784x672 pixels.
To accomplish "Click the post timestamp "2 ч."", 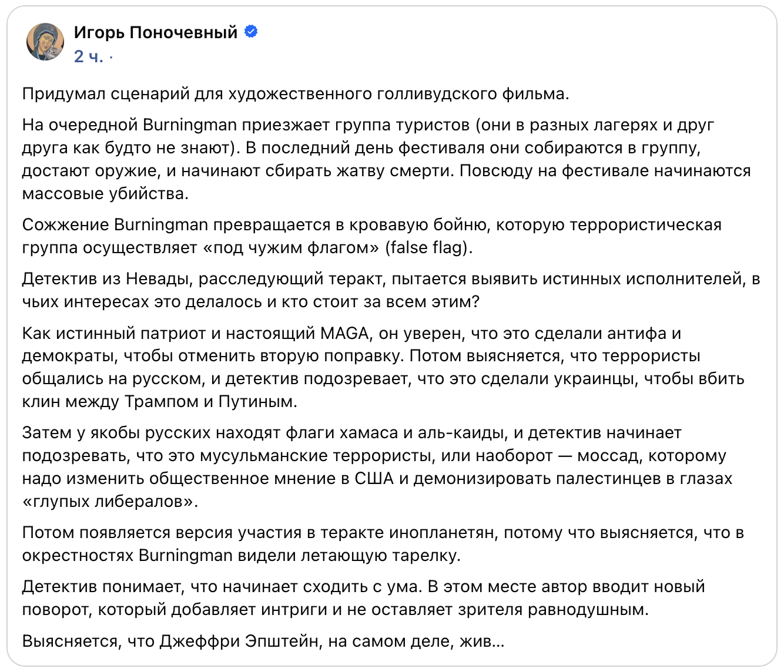I will (x=89, y=56).
